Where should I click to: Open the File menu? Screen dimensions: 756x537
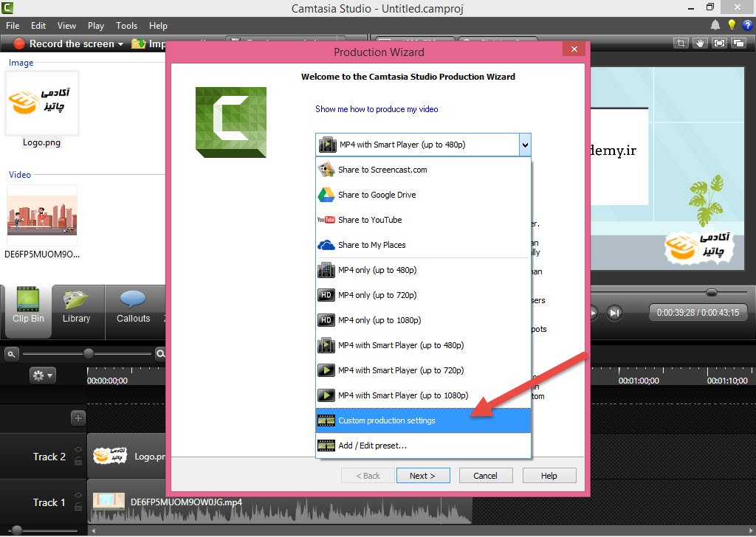click(x=13, y=26)
